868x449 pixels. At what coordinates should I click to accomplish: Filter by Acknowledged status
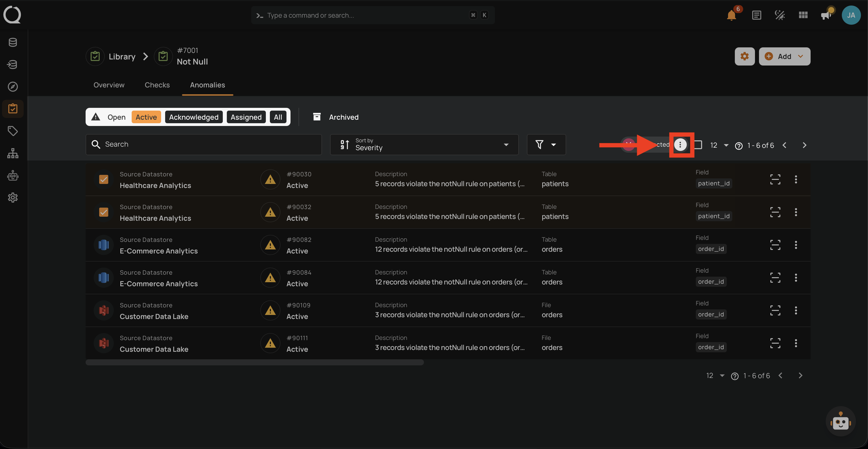click(194, 117)
